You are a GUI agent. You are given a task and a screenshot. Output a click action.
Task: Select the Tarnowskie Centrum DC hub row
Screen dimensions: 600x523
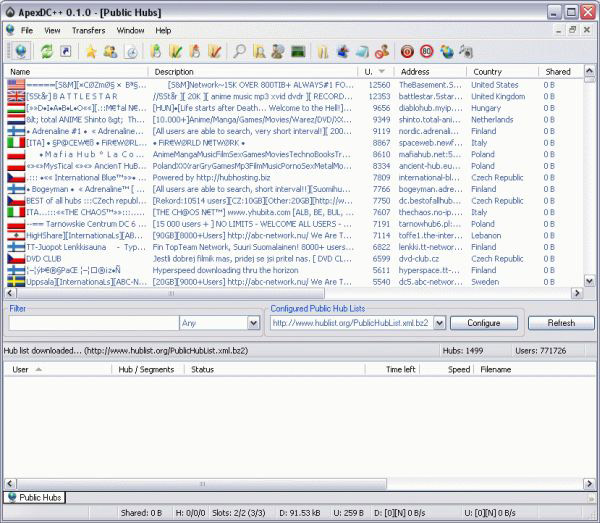point(295,224)
